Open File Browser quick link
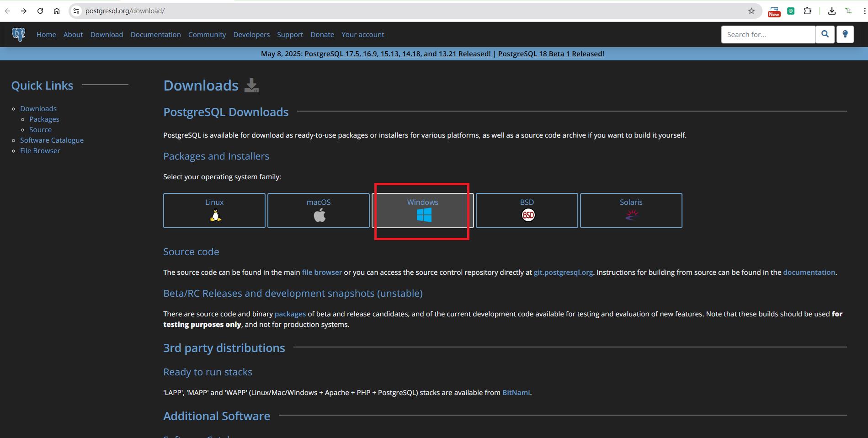 (40, 150)
